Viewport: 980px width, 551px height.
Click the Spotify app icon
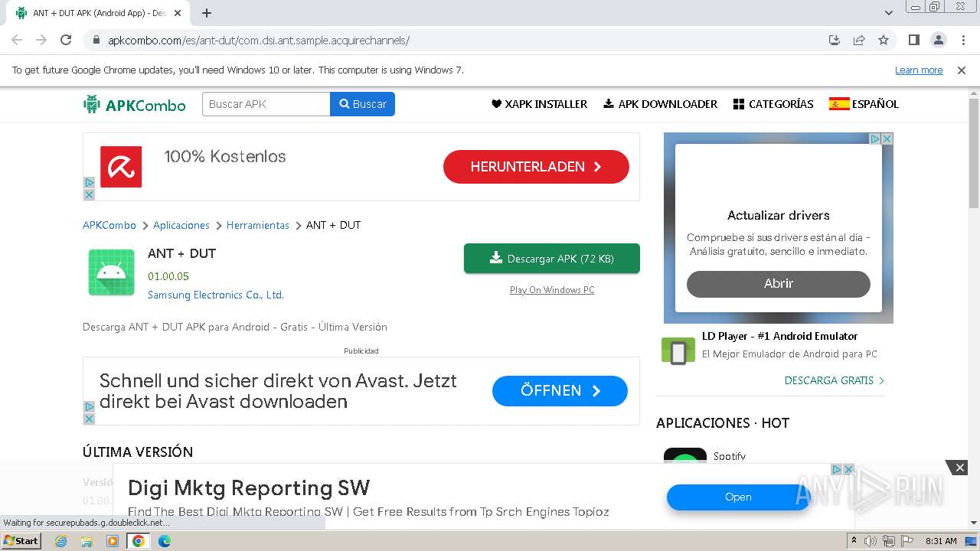pos(685,456)
